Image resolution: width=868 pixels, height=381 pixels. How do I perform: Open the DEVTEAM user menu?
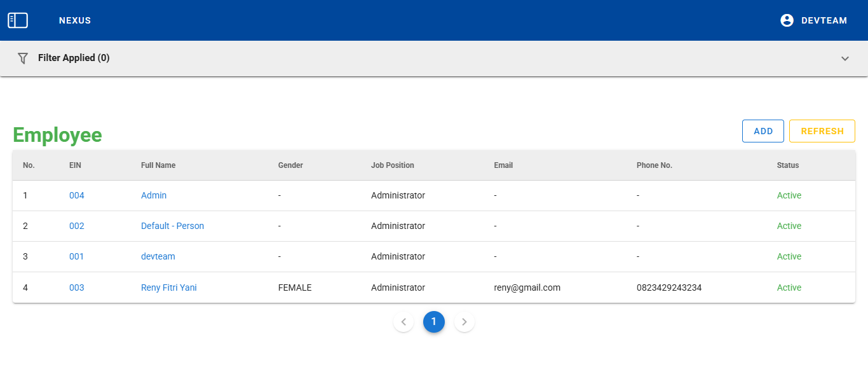824,20
